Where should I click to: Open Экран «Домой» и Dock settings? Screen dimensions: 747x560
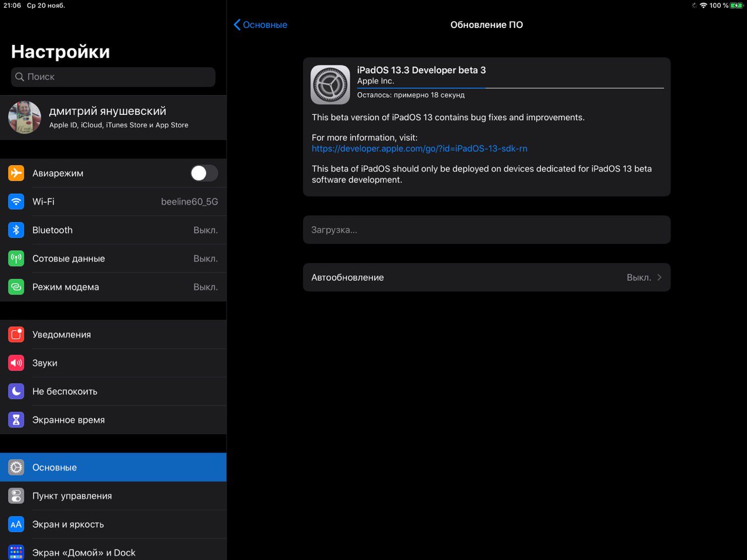click(x=113, y=551)
